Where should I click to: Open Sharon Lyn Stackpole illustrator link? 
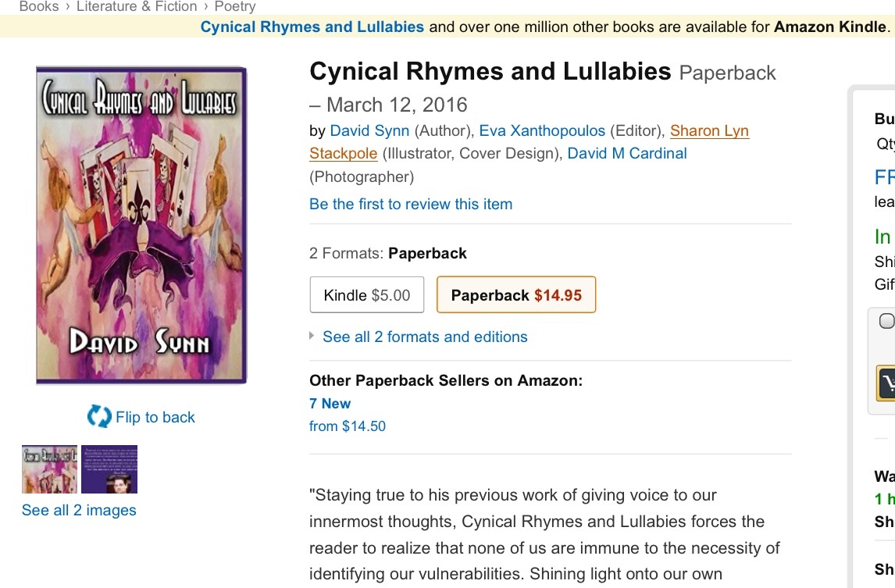click(x=709, y=130)
